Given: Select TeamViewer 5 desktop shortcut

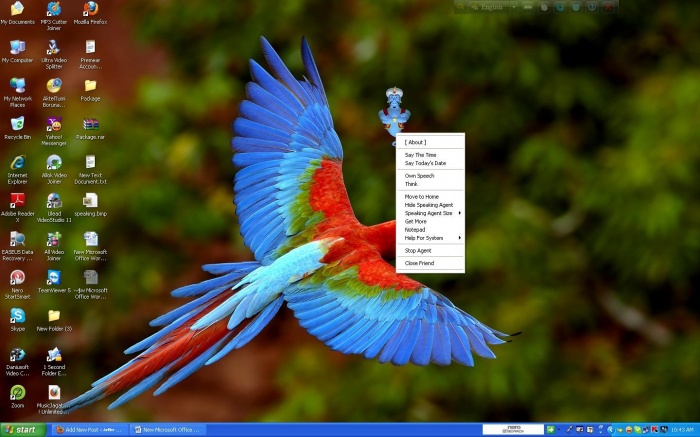Looking at the screenshot, I should click(x=54, y=282).
